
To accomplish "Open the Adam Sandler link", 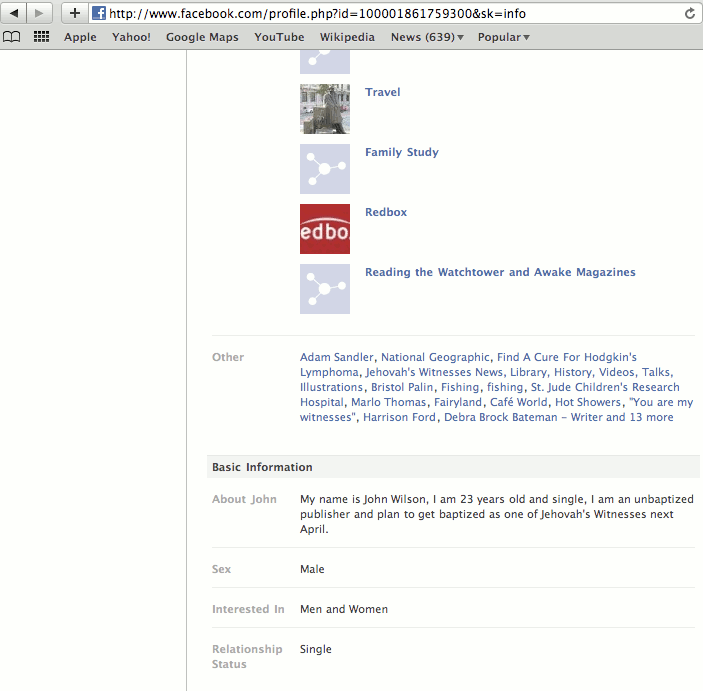I will (336, 357).
